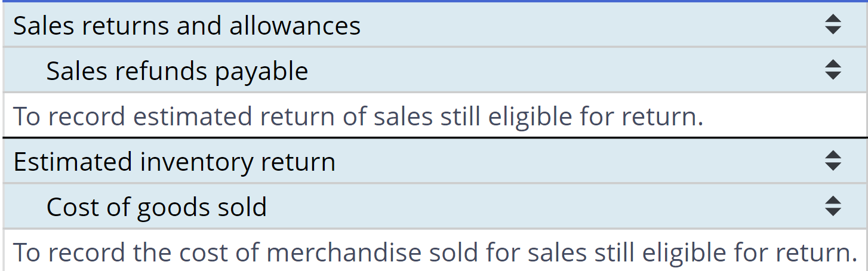This screenshot has height=271, width=868.
Task: Click the "To record estimated return" explanation text
Action: point(179,116)
